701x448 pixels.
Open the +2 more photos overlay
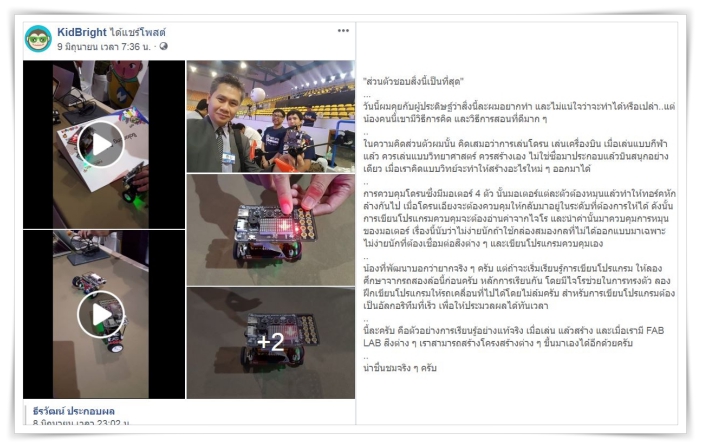click(270, 342)
